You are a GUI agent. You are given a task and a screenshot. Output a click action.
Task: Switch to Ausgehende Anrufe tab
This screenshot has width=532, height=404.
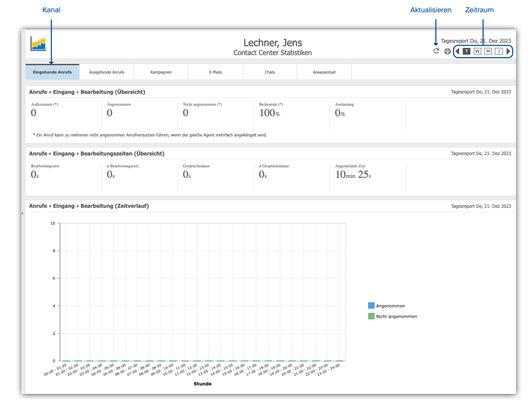(x=107, y=72)
